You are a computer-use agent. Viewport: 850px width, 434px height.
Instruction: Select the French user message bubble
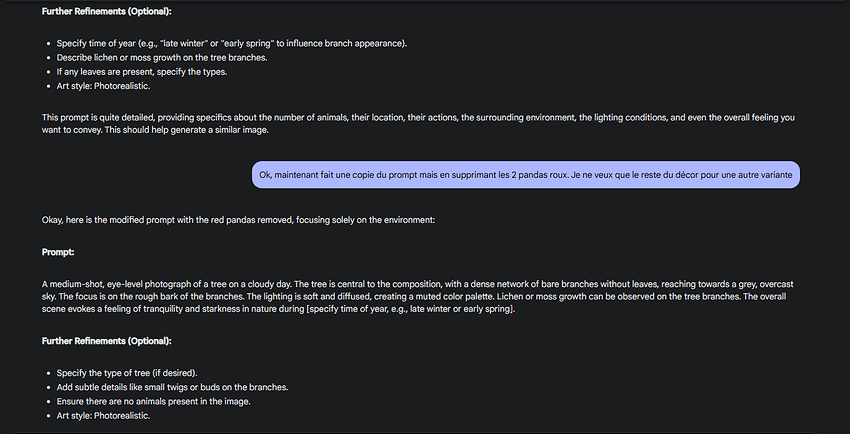point(525,175)
